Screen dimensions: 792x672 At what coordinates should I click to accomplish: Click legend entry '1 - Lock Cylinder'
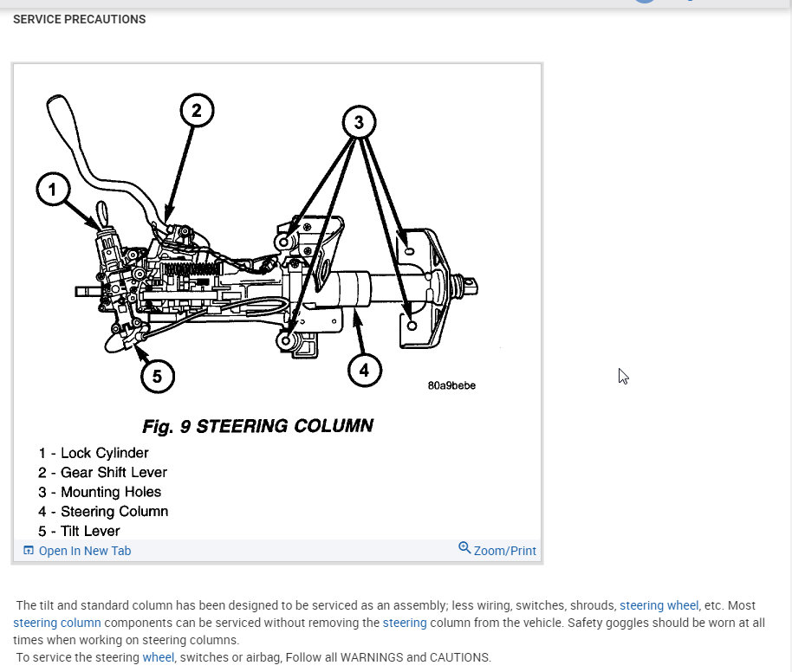[x=94, y=453]
